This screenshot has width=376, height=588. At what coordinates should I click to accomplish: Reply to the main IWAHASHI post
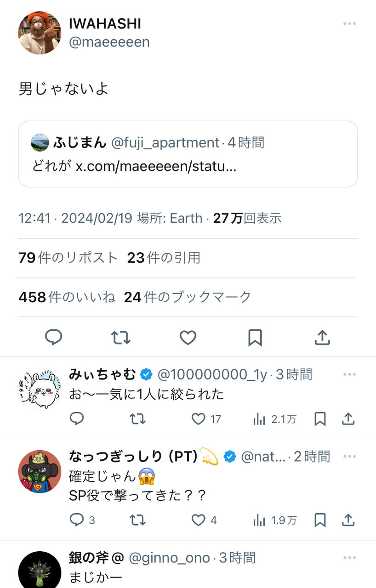(53, 338)
